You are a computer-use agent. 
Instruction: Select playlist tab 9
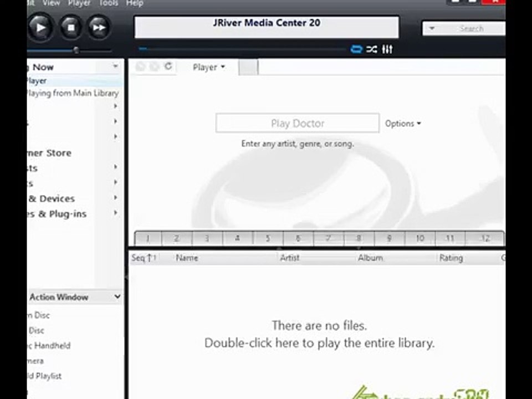pyautogui.click(x=389, y=238)
